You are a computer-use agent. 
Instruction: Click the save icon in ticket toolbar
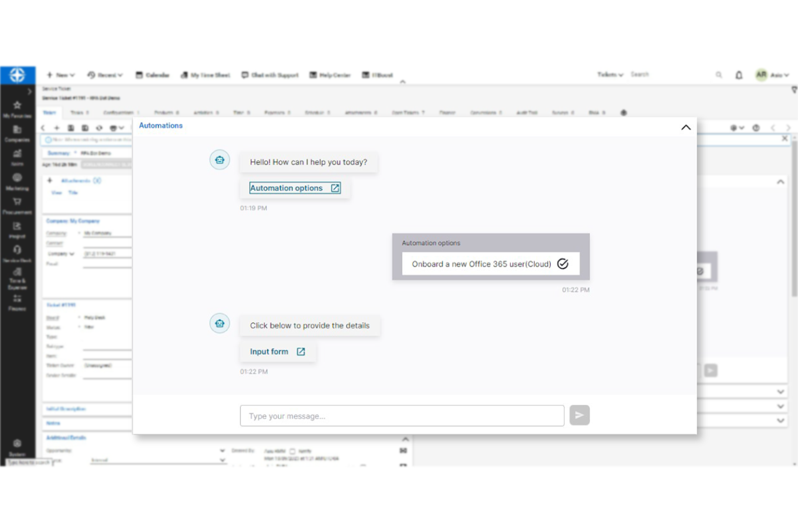pos(70,128)
